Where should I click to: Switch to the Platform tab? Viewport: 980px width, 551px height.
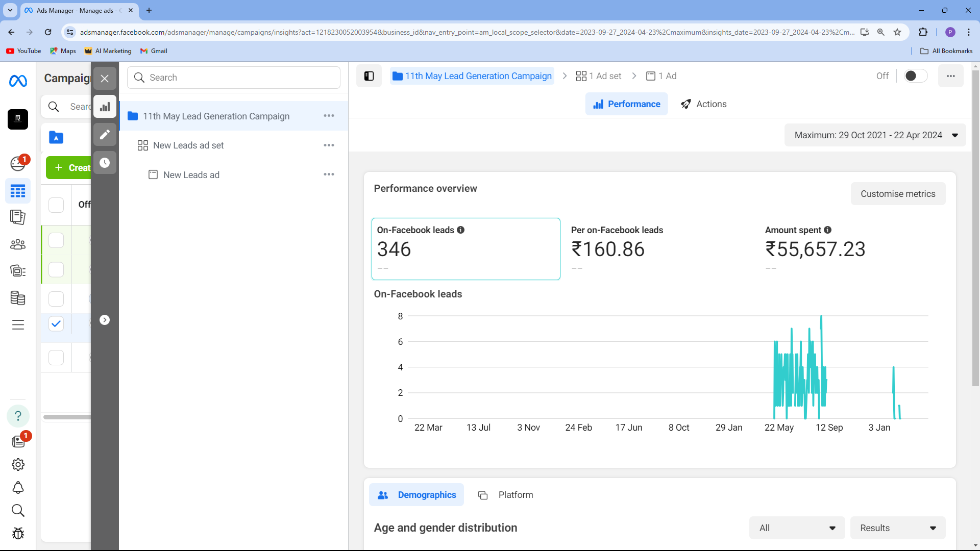coord(505,495)
